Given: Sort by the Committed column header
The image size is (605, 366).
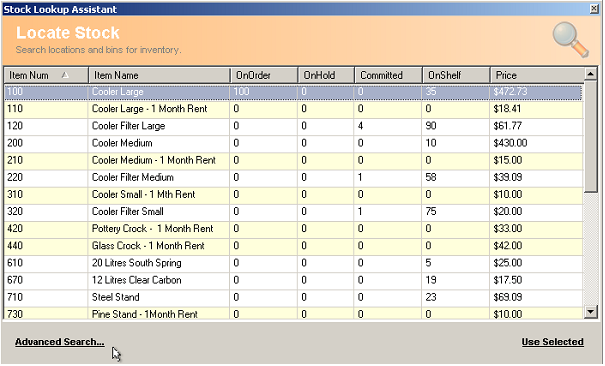Looking at the screenshot, I should 388,75.
